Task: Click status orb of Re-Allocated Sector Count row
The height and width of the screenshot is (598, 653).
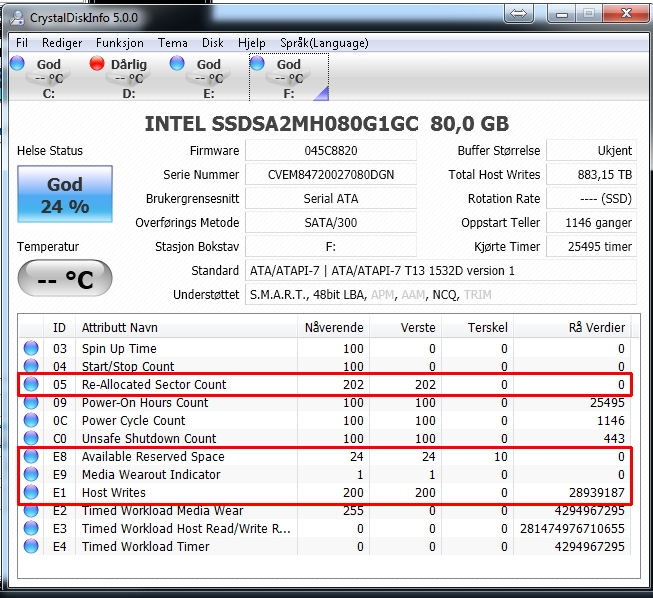Action: 31,384
